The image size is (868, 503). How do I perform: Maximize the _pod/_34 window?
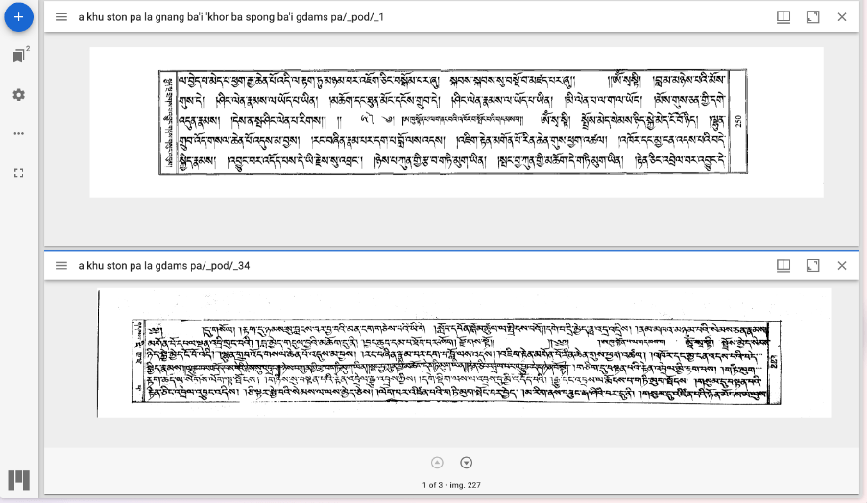(812, 265)
